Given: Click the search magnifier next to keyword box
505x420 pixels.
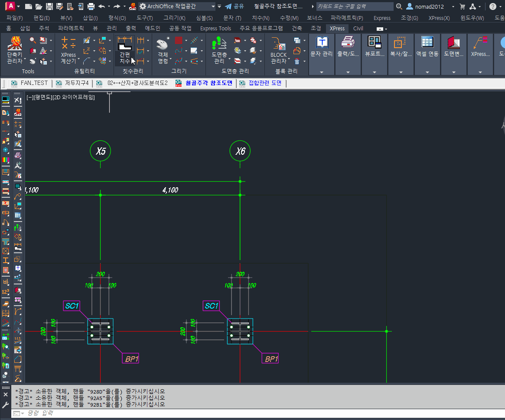Looking at the screenshot, I should click(x=399, y=7).
